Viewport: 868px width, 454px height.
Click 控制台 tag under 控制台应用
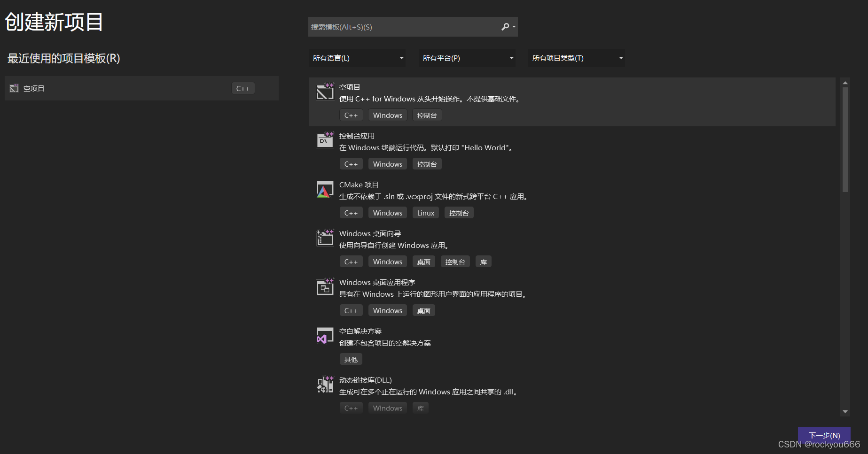[427, 164]
